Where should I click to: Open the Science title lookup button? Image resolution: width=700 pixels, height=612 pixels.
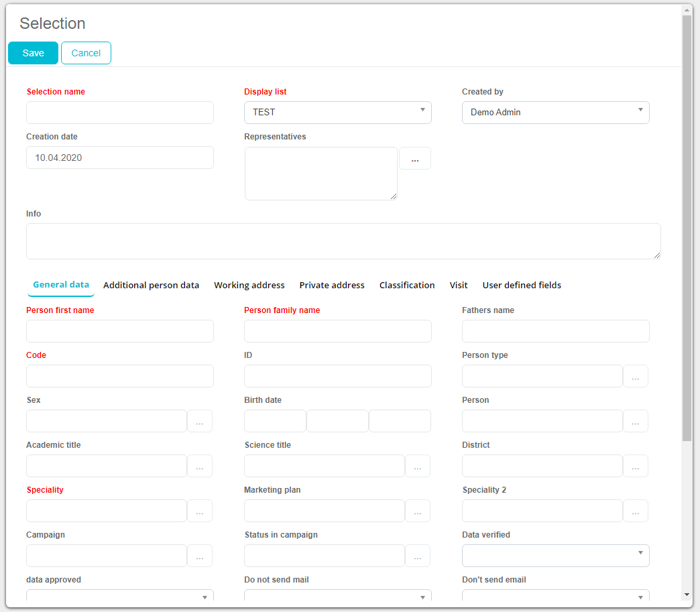tap(417, 467)
